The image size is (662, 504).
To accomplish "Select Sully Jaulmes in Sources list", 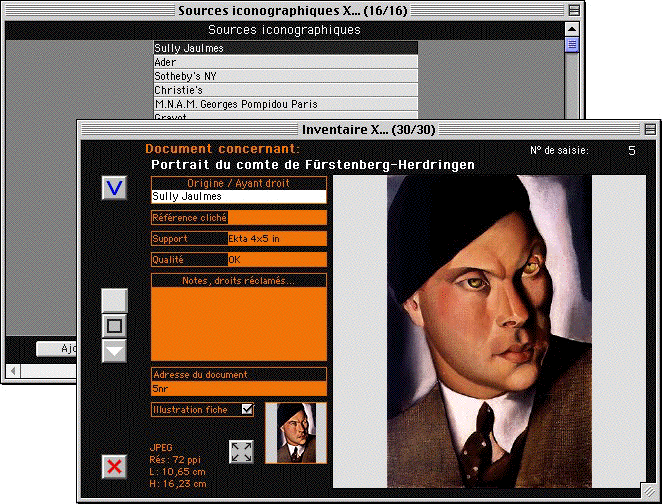I will (286, 48).
